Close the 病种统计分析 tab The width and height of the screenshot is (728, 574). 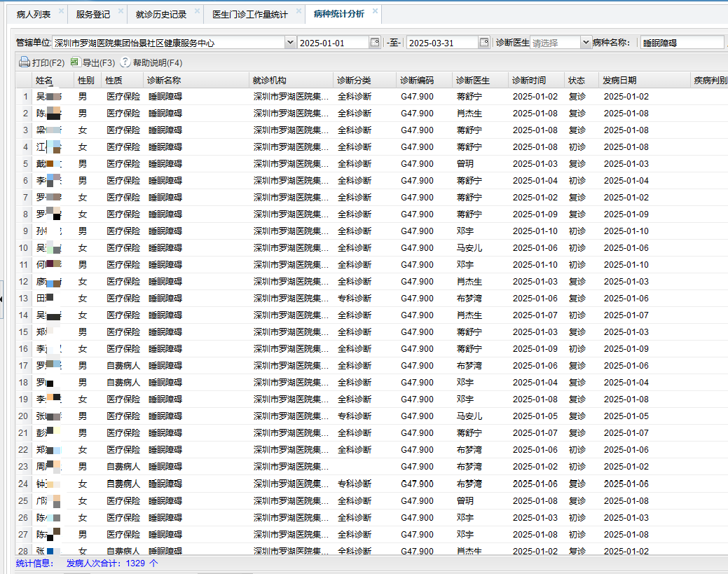click(375, 12)
